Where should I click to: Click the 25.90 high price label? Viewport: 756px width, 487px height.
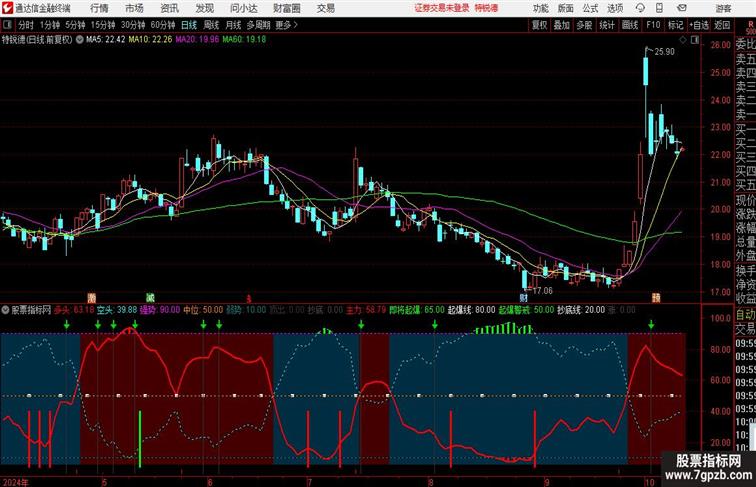click(x=664, y=52)
